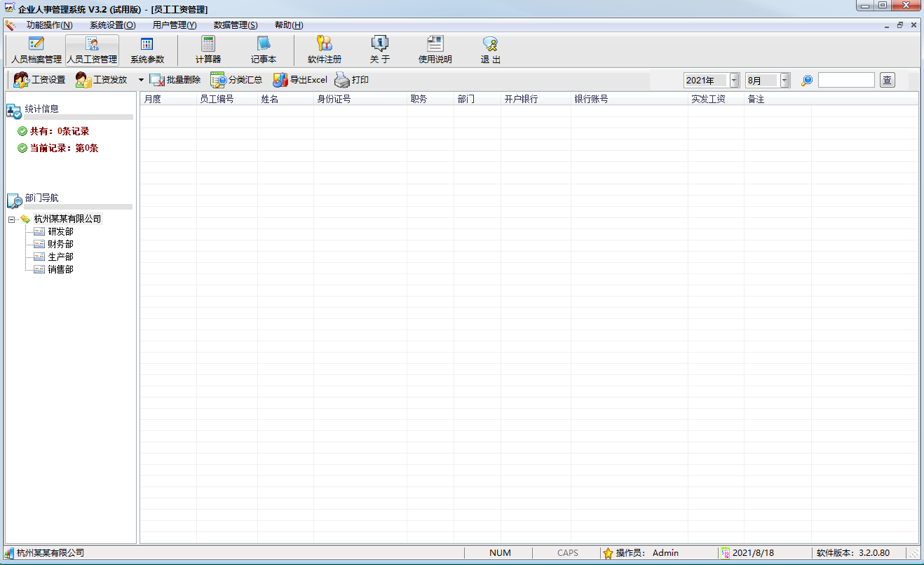Click the 开户银行 column header
Viewport: 924px width, 565px height.
(536, 100)
